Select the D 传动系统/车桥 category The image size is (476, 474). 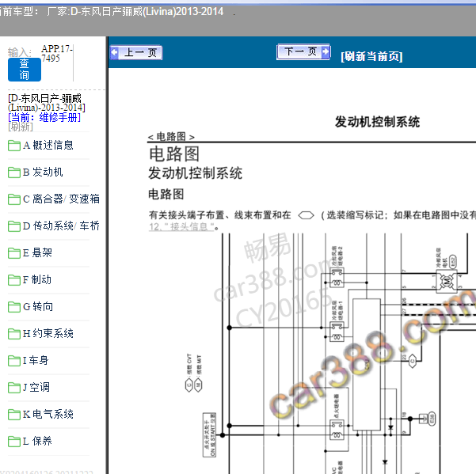61,226
